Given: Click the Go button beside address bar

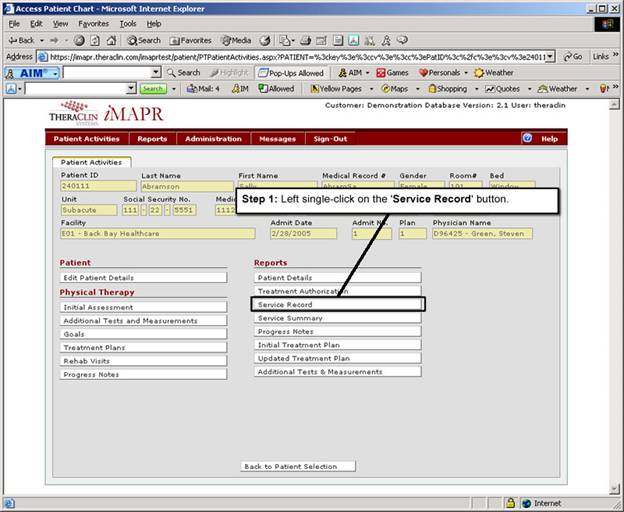Looking at the screenshot, I should tap(572, 57).
